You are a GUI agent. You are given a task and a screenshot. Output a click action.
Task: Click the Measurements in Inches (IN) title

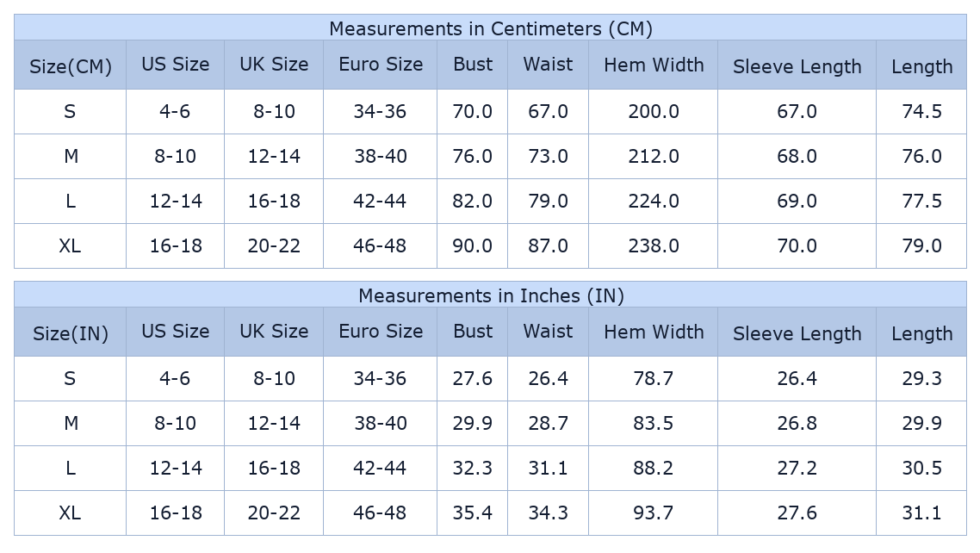coord(490,295)
